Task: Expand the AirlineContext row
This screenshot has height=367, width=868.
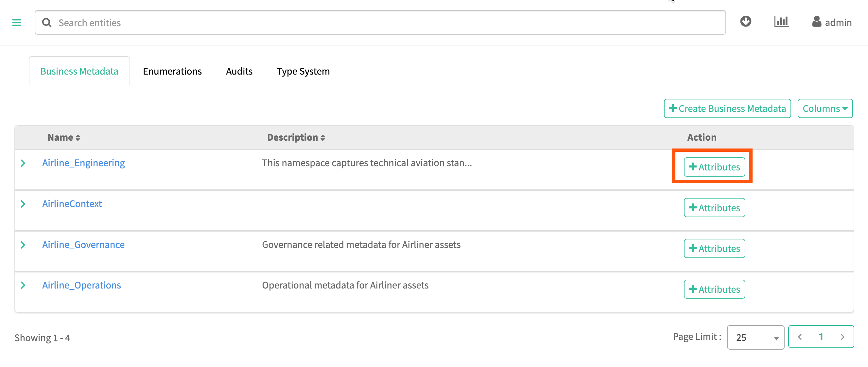Action: (23, 204)
